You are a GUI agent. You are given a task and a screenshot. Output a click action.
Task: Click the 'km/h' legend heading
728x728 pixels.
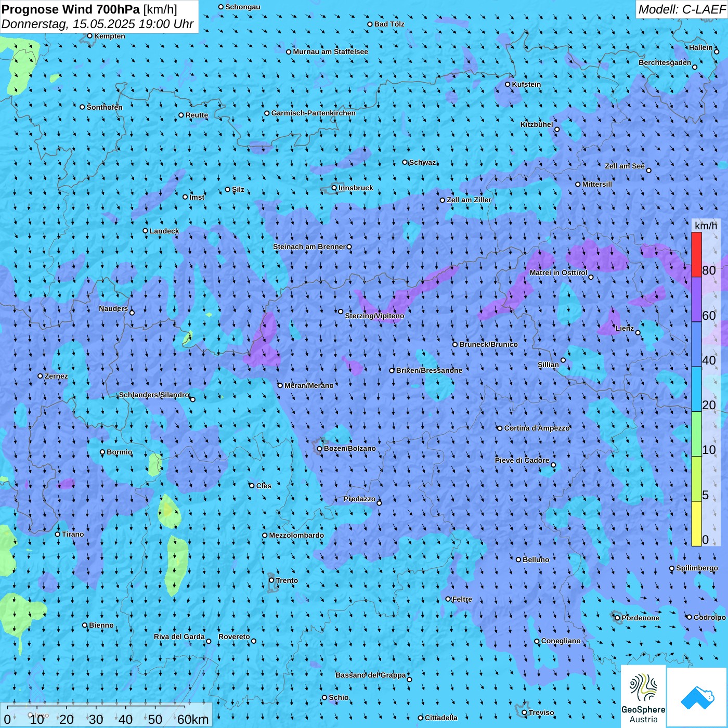[x=706, y=225]
